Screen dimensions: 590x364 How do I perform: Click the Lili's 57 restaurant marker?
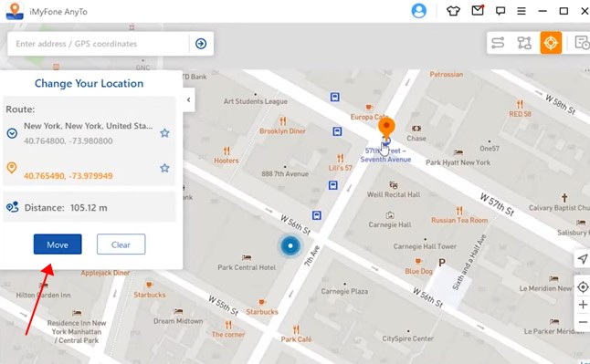coord(340,158)
